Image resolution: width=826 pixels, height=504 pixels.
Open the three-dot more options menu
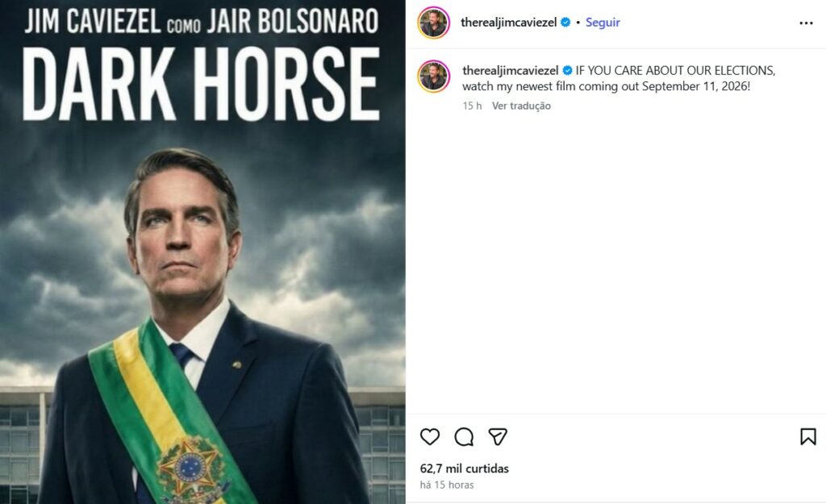pyautogui.click(x=806, y=23)
